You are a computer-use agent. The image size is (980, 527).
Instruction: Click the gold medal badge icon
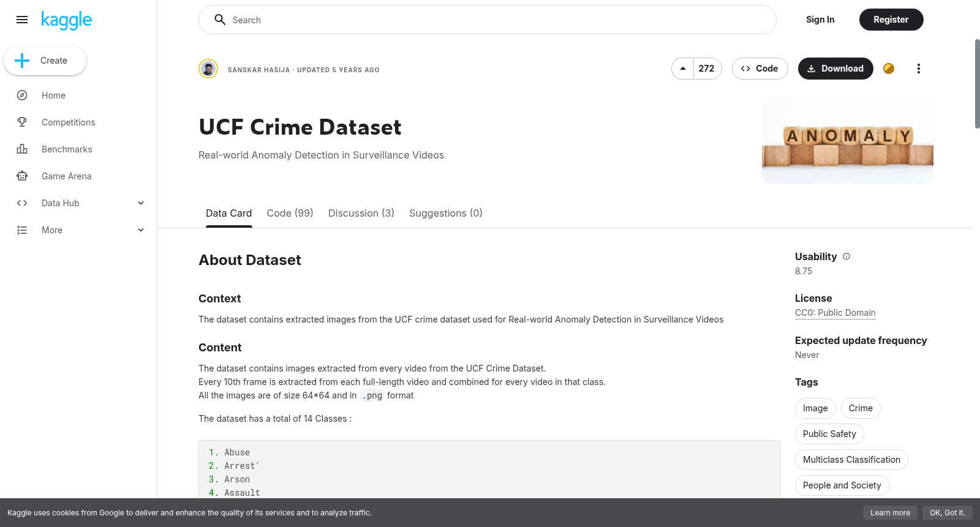click(x=889, y=69)
